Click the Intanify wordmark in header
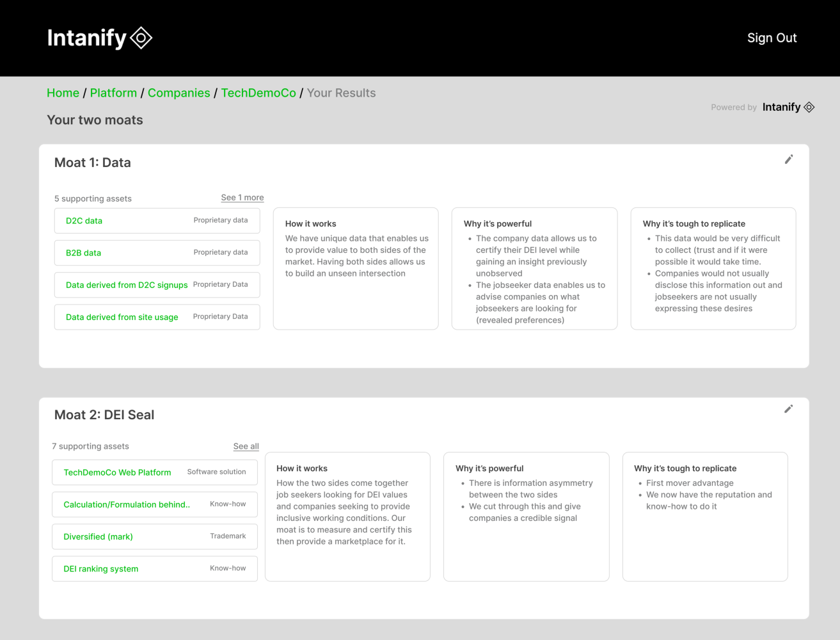Image resolution: width=840 pixels, height=640 pixels. [x=86, y=38]
